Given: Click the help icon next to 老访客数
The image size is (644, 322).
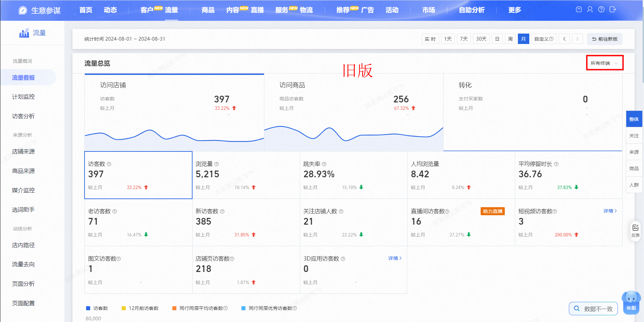Looking at the screenshot, I should 115,212.
